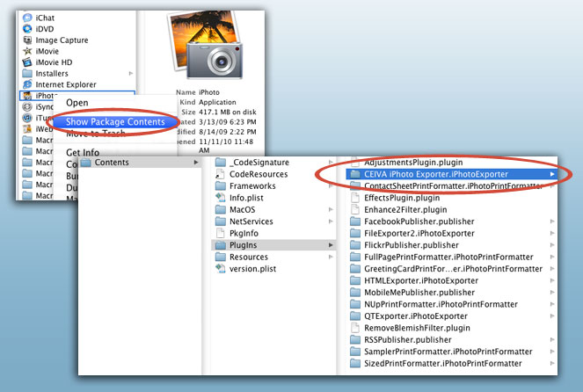Click the _CodeSignature folder icon
This screenshot has width=583, height=392.
(x=221, y=163)
